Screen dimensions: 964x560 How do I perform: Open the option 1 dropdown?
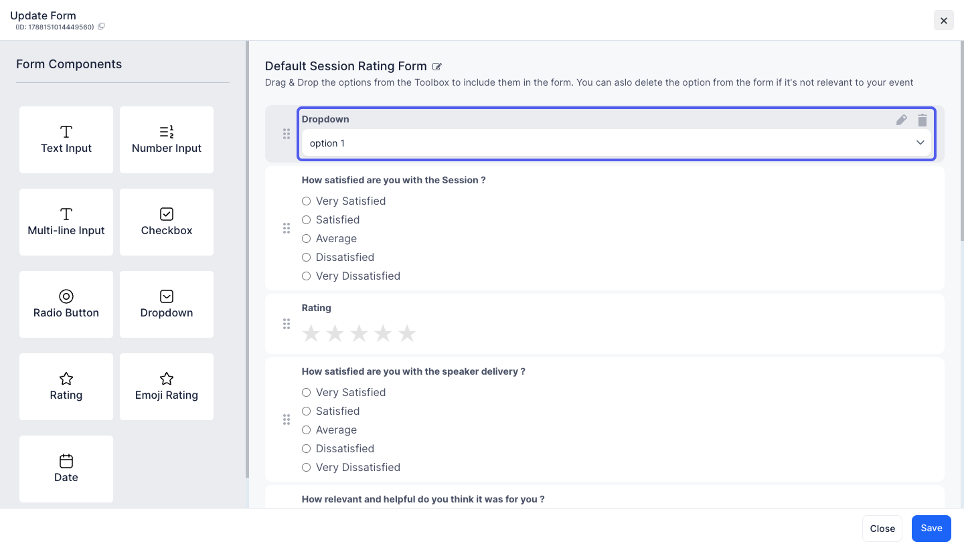pos(616,143)
